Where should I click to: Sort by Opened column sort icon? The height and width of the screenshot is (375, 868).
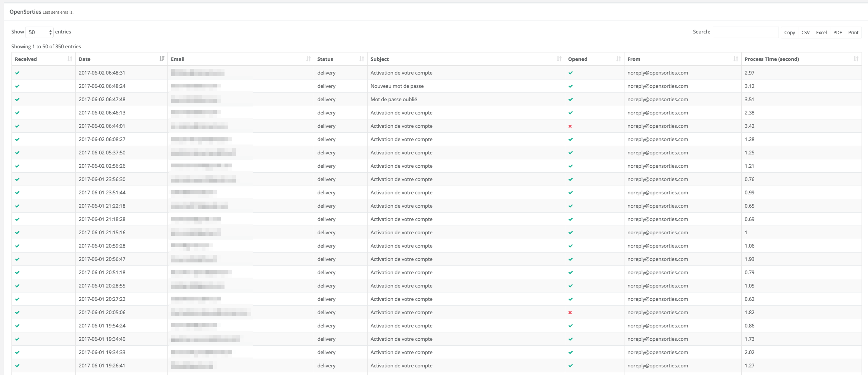click(x=618, y=59)
